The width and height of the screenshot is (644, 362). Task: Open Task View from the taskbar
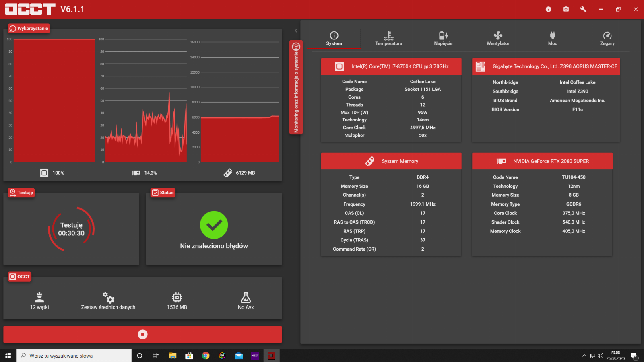pos(156,356)
